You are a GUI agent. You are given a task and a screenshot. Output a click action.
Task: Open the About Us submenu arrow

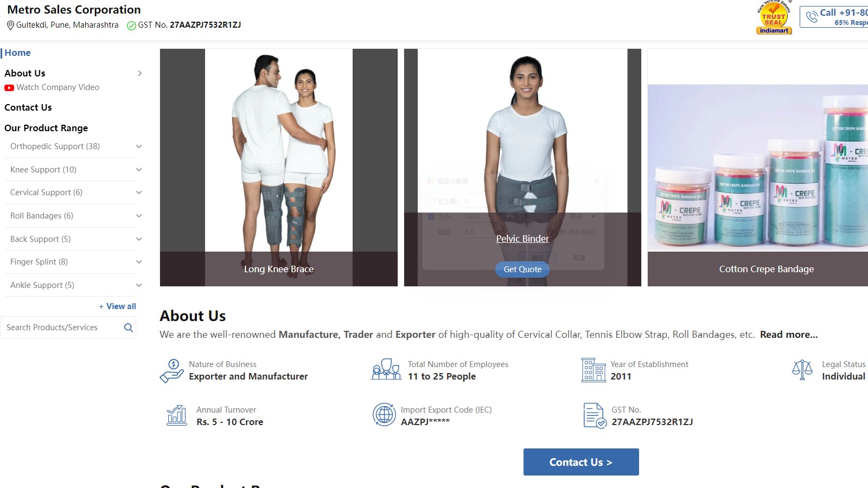click(140, 73)
